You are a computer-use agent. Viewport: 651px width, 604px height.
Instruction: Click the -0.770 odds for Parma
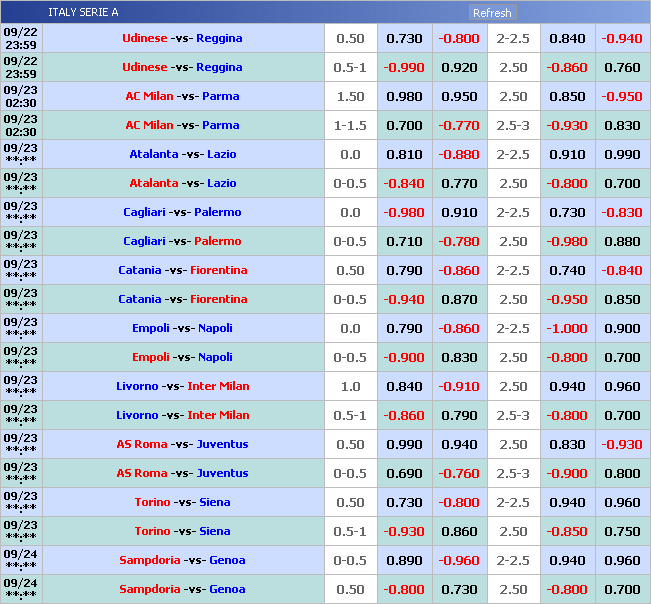coord(459,126)
